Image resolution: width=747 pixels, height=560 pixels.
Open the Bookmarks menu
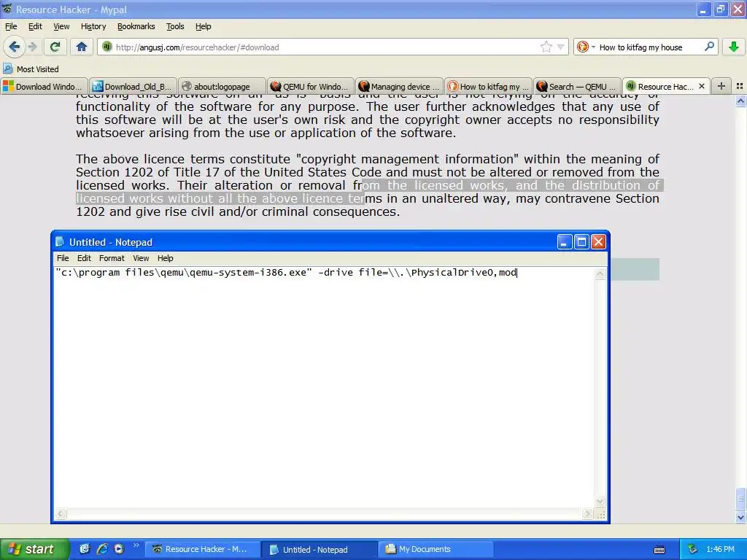point(136,26)
